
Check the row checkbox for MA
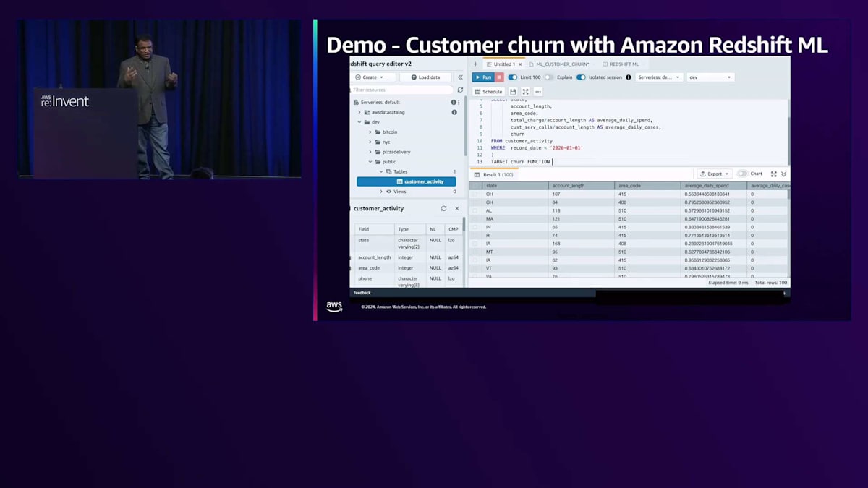point(475,218)
